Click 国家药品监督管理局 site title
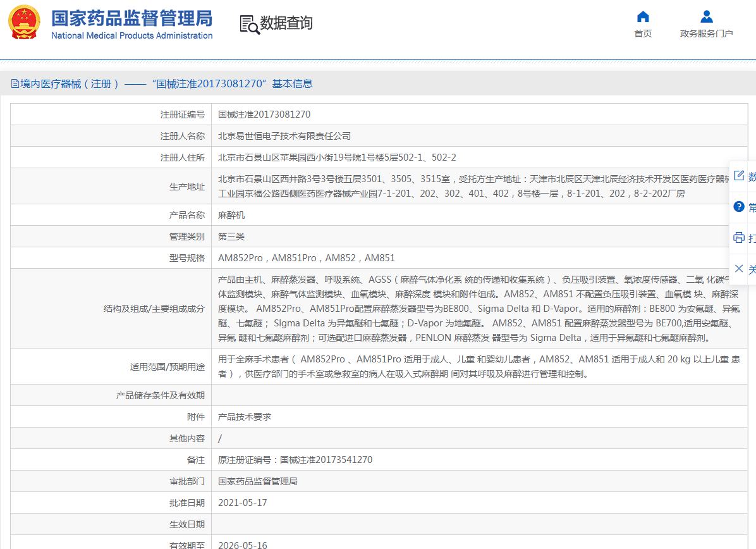 tap(131, 18)
